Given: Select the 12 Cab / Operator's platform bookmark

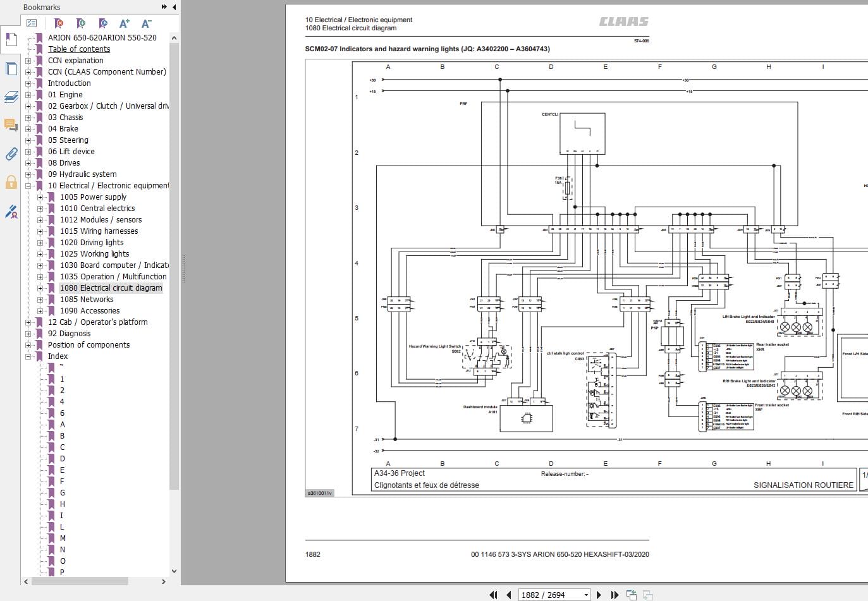Looking at the screenshot, I should click(x=98, y=322).
